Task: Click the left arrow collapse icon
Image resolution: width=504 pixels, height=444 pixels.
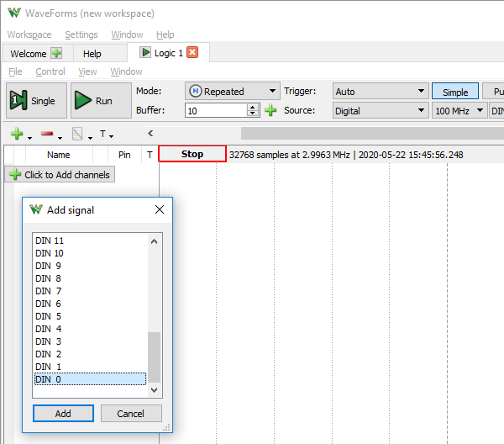Action: 150,133
